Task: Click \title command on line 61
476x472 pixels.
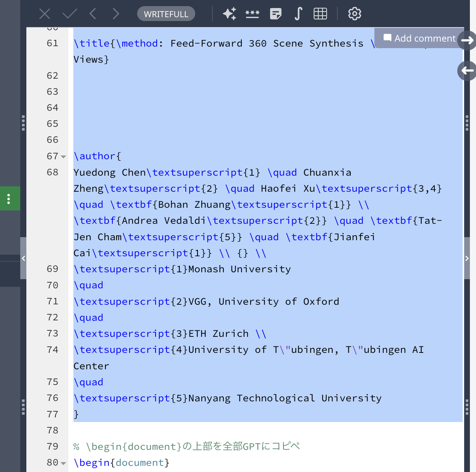Action: pos(92,44)
